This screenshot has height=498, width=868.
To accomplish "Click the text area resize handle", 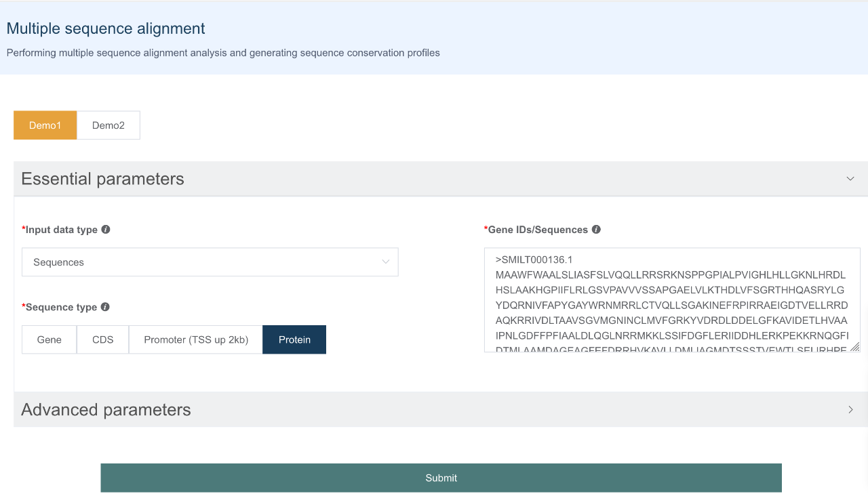I will tap(855, 347).
